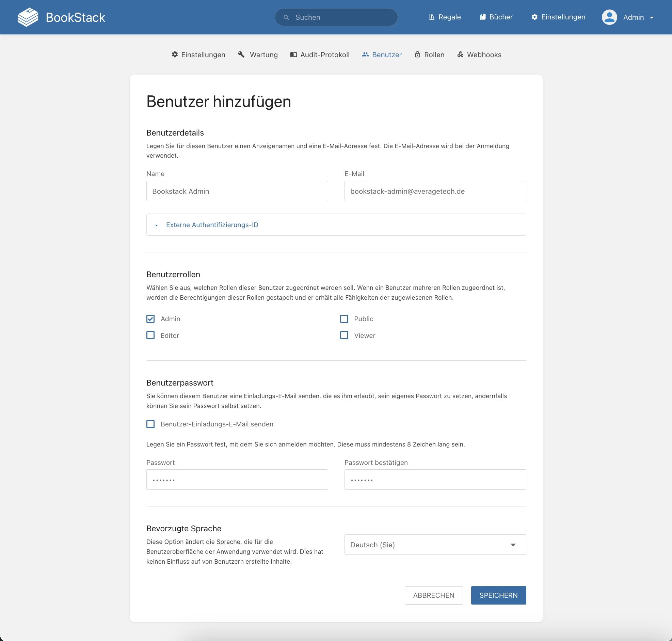672x641 pixels.
Task: Enable the Editor role checkbox
Action: click(x=150, y=335)
